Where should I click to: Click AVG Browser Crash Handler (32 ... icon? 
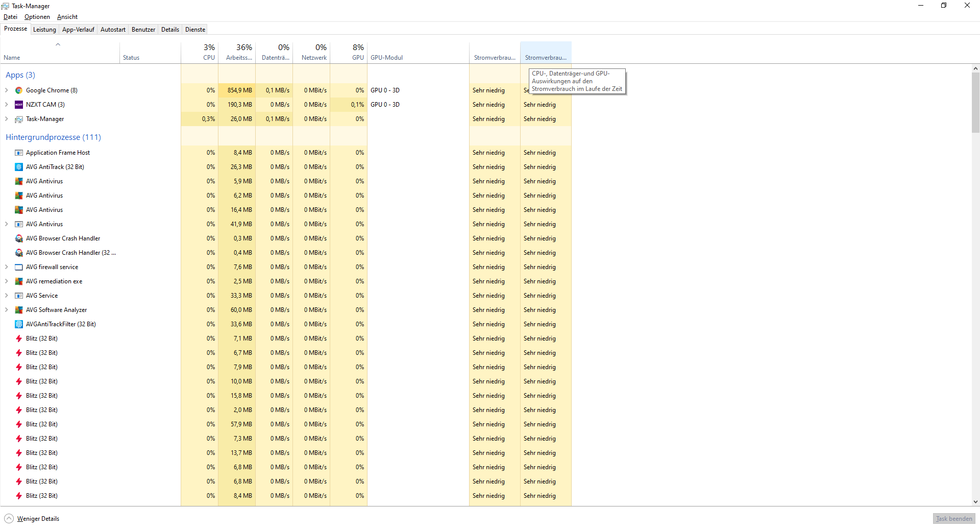pos(19,253)
